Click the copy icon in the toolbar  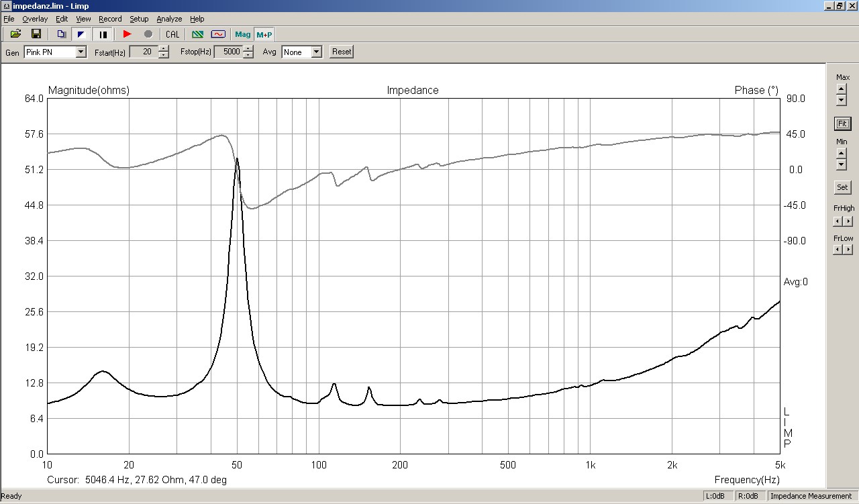(x=61, y=34)
